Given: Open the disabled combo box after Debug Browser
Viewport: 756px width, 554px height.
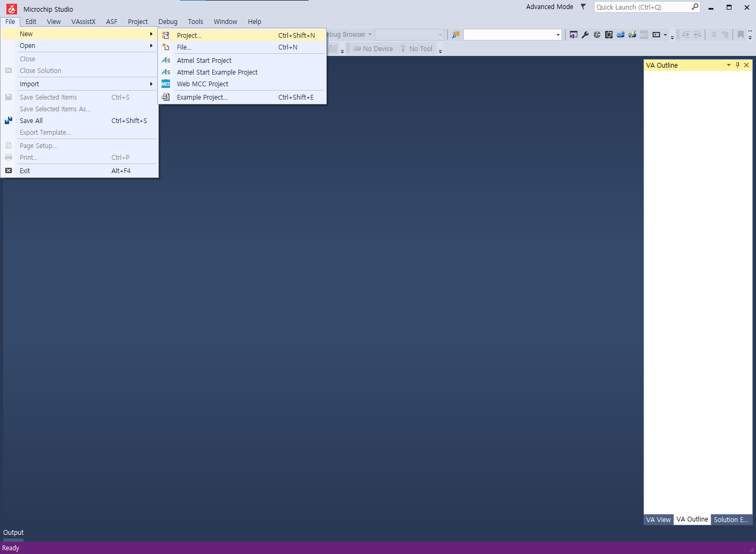Looking at the screenshot, I should click(x=409, y=35).
